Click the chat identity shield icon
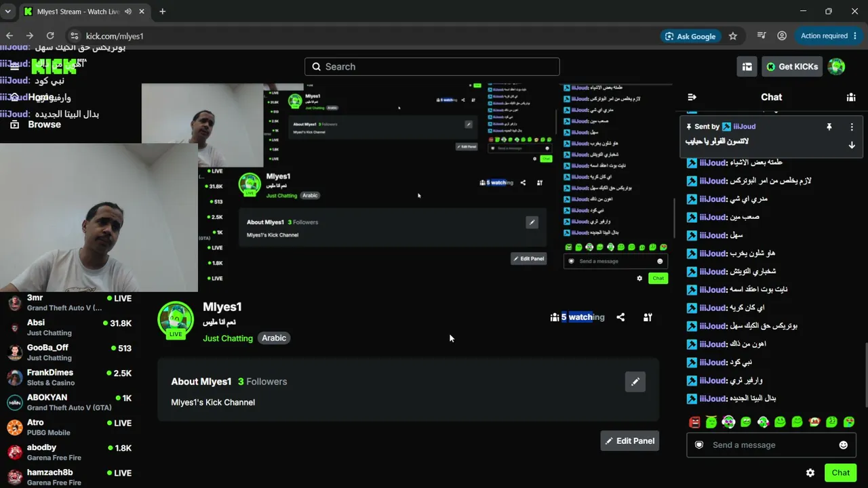Image resolution: width=868 pixels, height=488 pixels. [699, 445]
